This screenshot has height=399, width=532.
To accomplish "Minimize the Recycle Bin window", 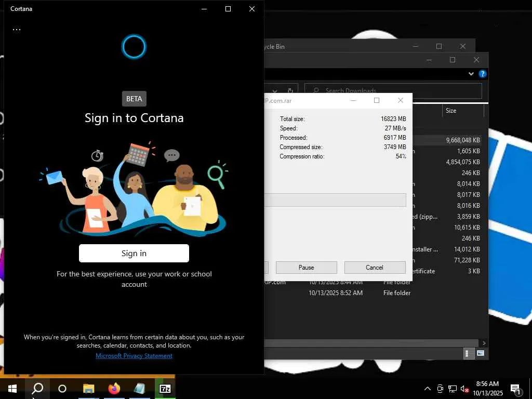I will pyautogui.click(x=415, y=46).
